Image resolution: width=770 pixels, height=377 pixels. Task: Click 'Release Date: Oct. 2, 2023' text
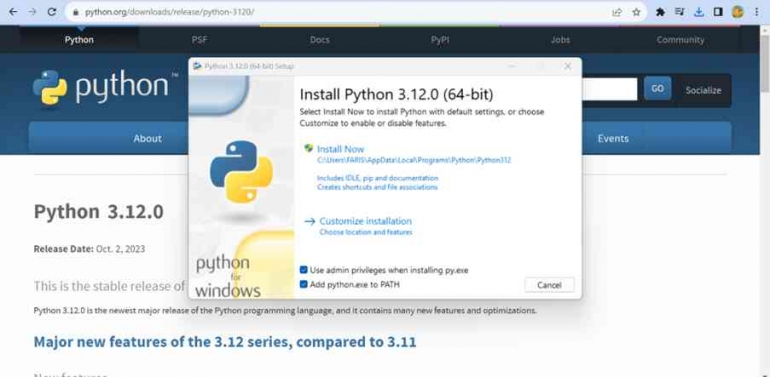[89, 249]
